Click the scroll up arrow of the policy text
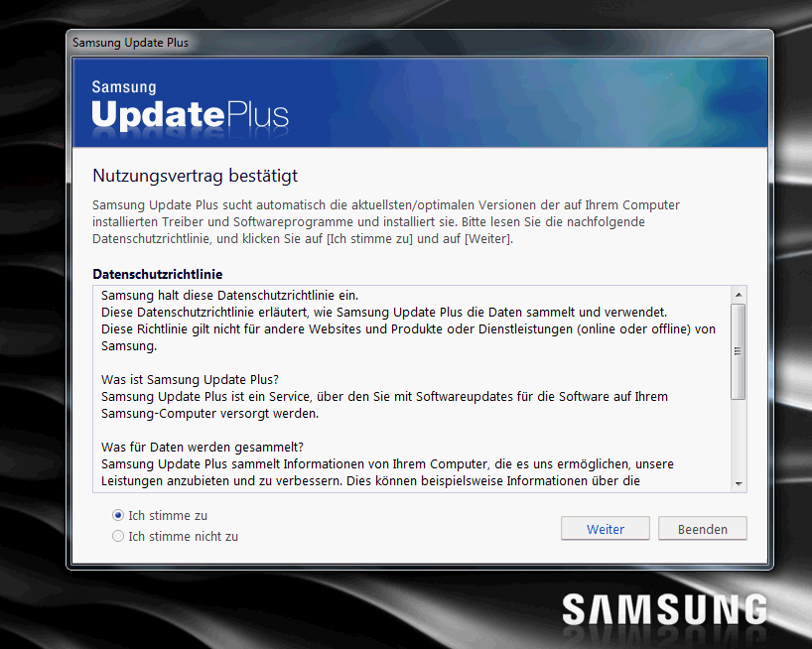This screenshot has width=812, height=649. 739,295
